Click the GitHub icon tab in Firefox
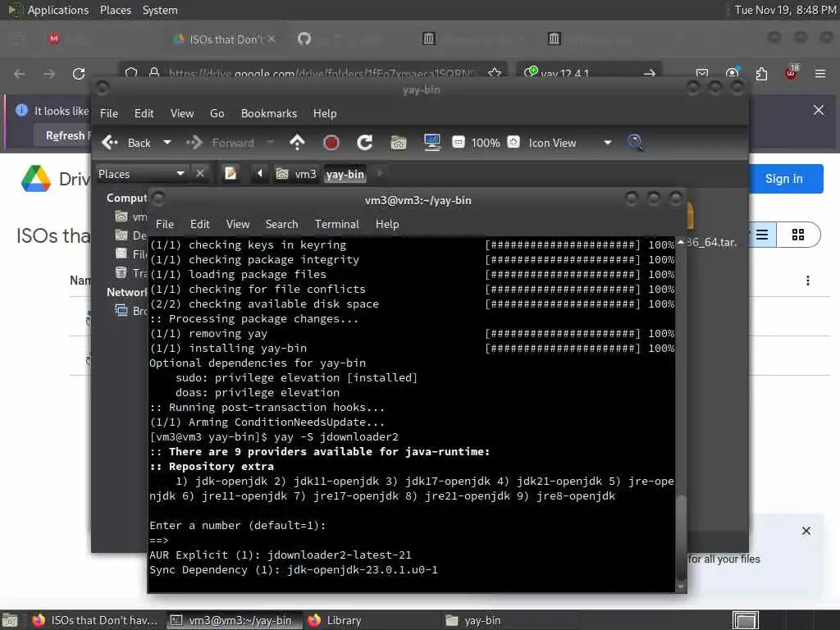 (304, 39)
